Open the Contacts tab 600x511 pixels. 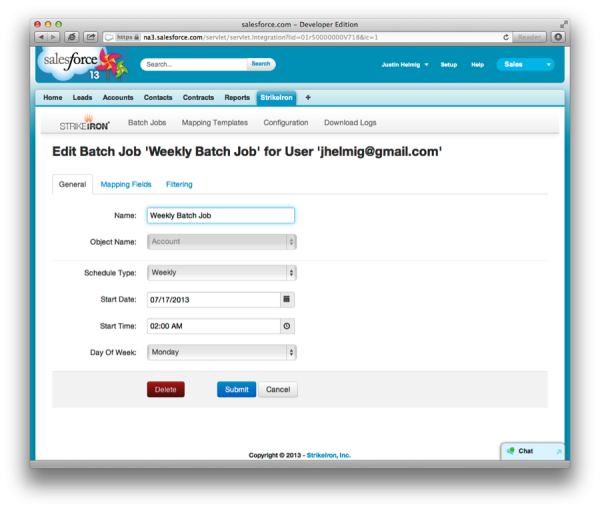click(x=158, y=98)
